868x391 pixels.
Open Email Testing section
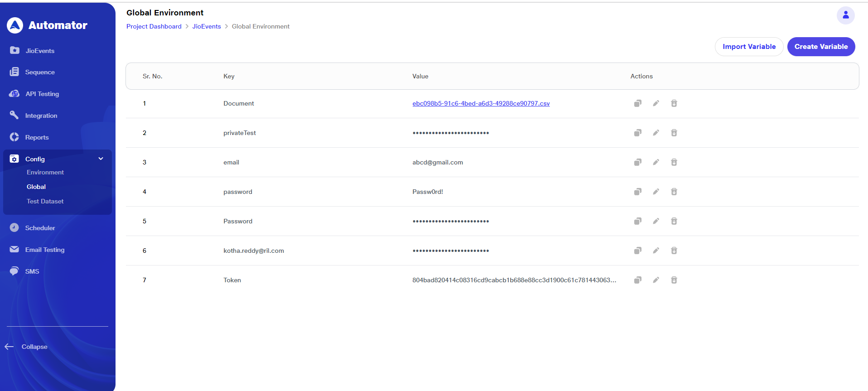click(x=45, y=250)
